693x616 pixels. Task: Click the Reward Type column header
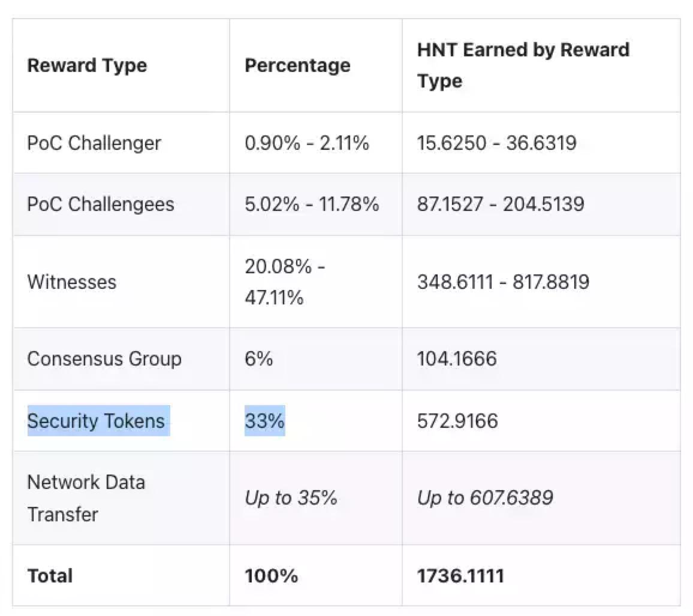[87, 65]
